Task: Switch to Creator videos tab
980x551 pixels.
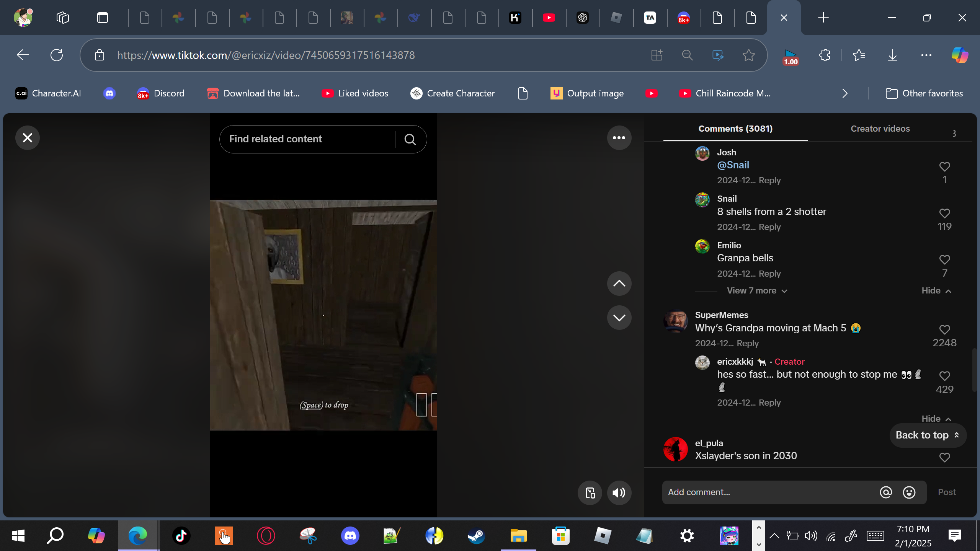Action: coord(880,129)
